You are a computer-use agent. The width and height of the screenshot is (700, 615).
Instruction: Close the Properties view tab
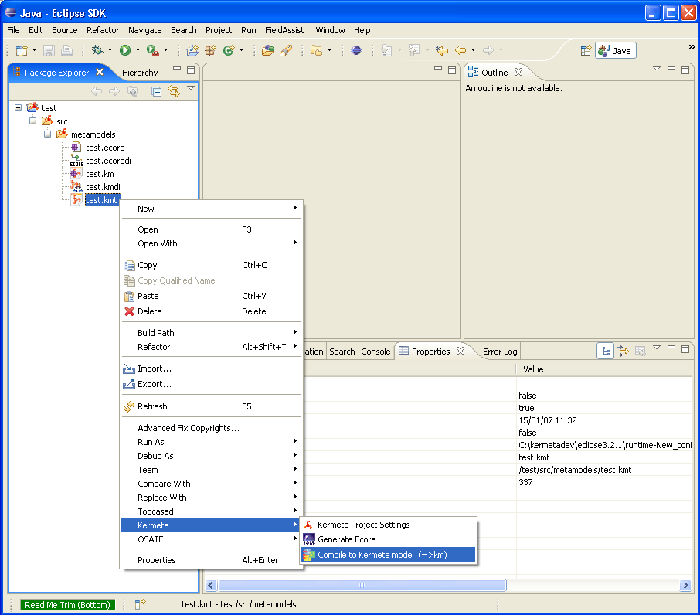(460, 351)
